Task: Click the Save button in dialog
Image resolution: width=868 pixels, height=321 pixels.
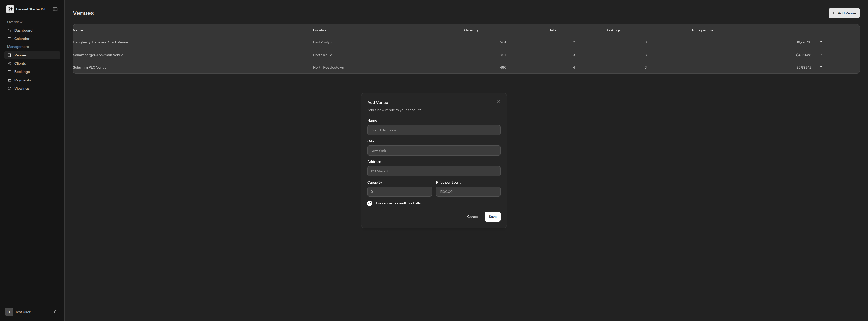Action: [492, 217]
